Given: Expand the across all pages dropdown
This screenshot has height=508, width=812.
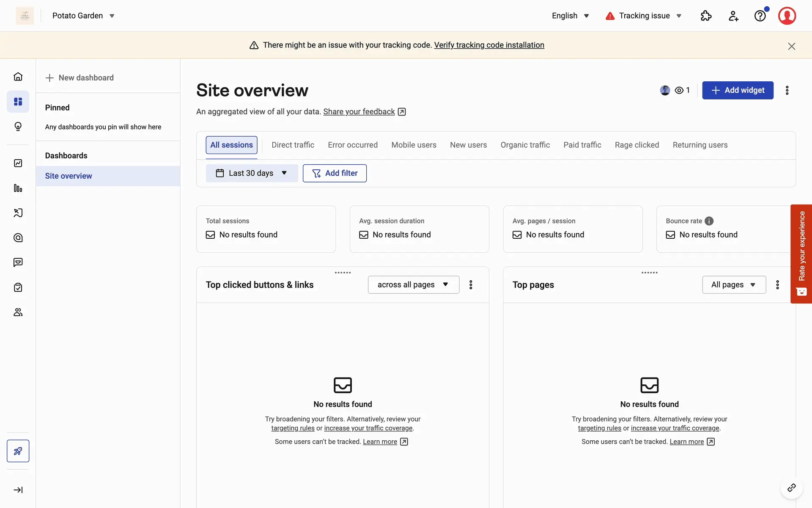Looking at the screenshot, I should point(413,285).
